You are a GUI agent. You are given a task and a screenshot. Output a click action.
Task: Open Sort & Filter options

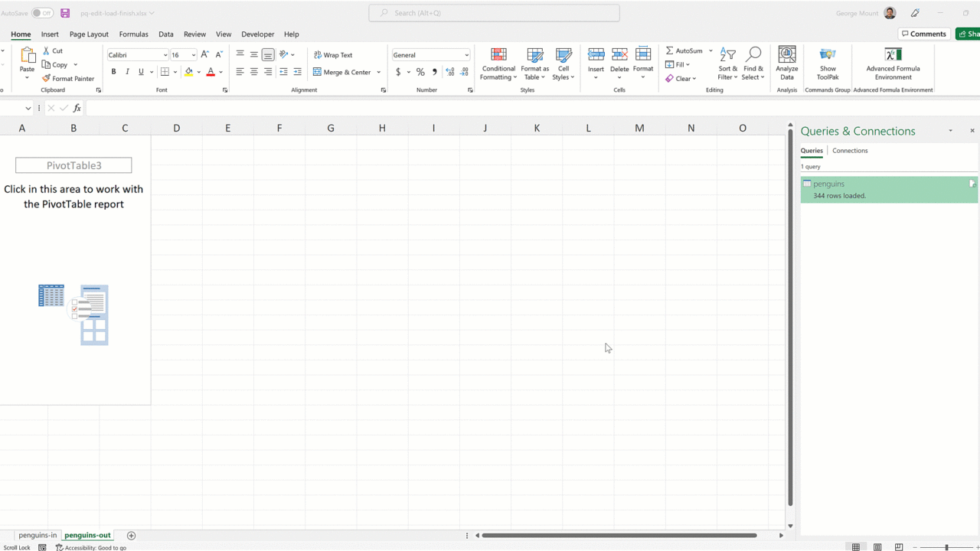click(727, 64)
